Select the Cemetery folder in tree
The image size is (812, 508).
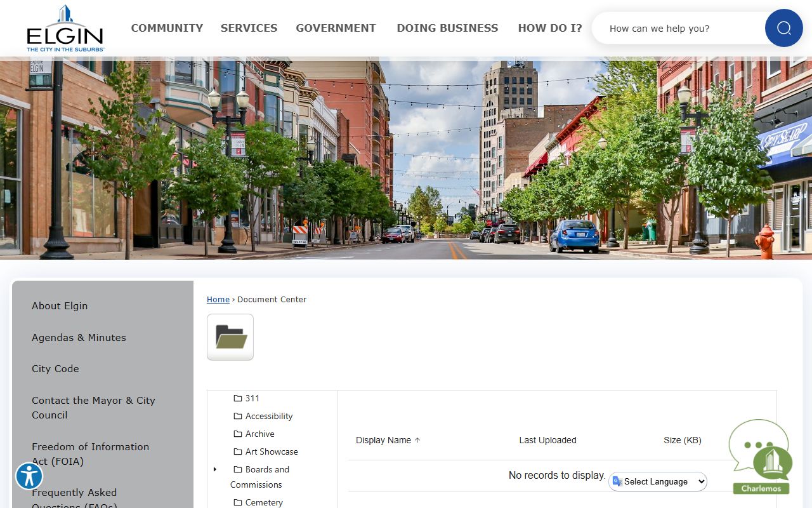264,502
